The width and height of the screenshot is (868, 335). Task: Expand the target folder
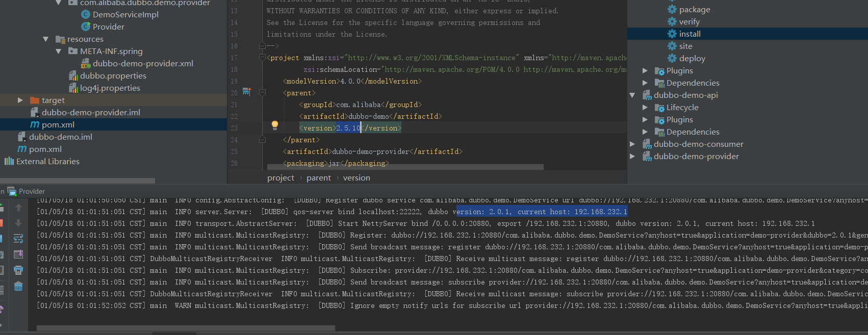pyautogui.click(x=20, y=100)
